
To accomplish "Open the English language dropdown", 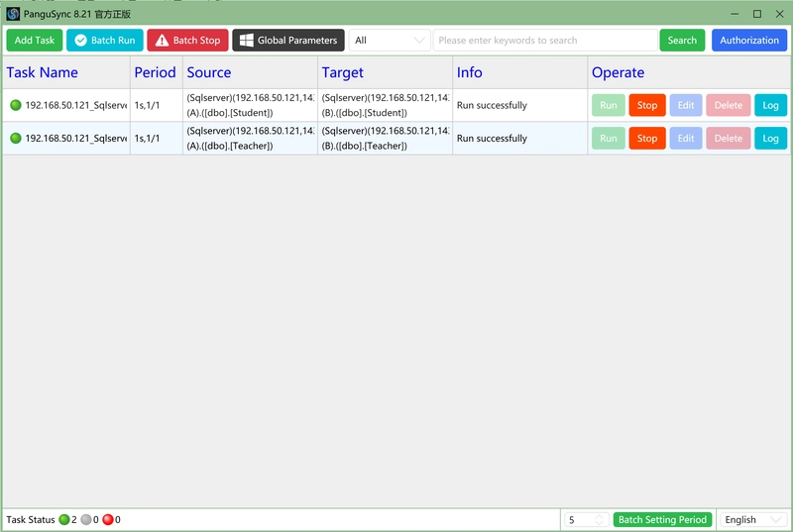I will pyautogui.click(x=753, y=520).
